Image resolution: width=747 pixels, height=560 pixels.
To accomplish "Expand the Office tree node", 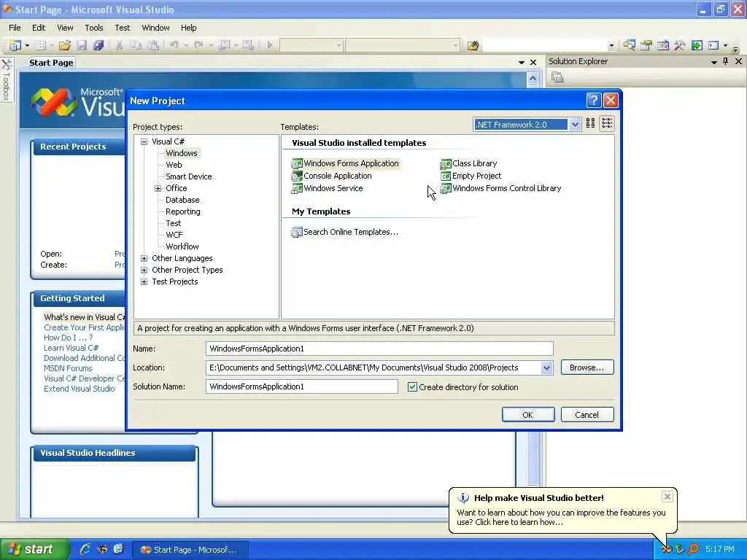I will (158, 188).
